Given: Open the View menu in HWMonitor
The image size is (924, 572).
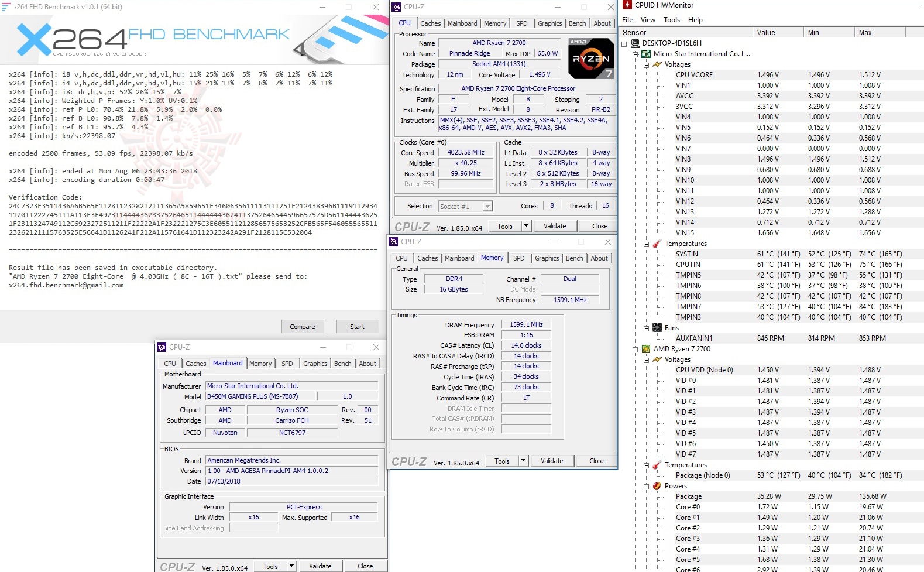Looking at the screenshot, I should pyautogui.click(x=648, y=20).
